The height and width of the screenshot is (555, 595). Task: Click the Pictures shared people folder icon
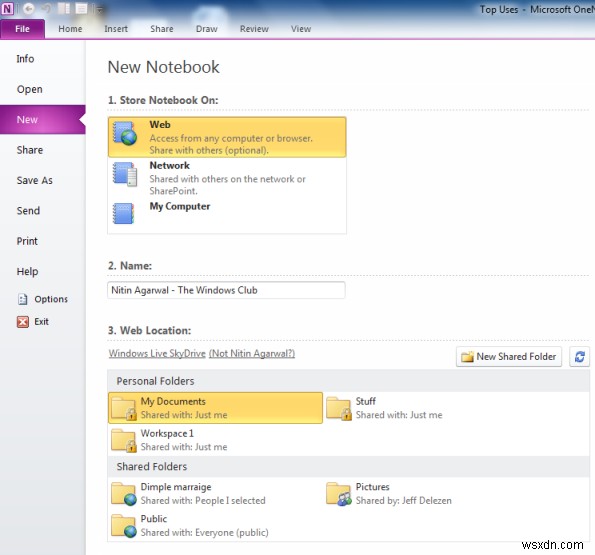339,494
